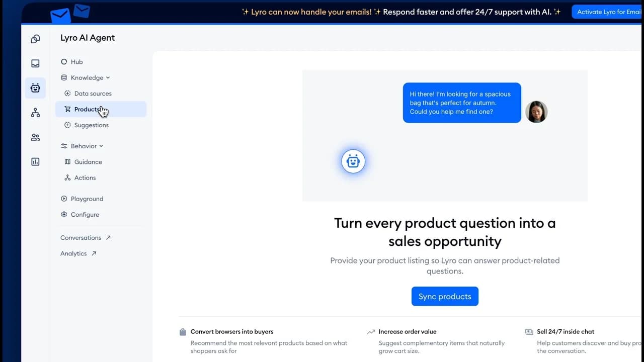This screenshot has width=644, height=362.
Task: Click the text "Provide your product listing"
Action: pos(445,265)
